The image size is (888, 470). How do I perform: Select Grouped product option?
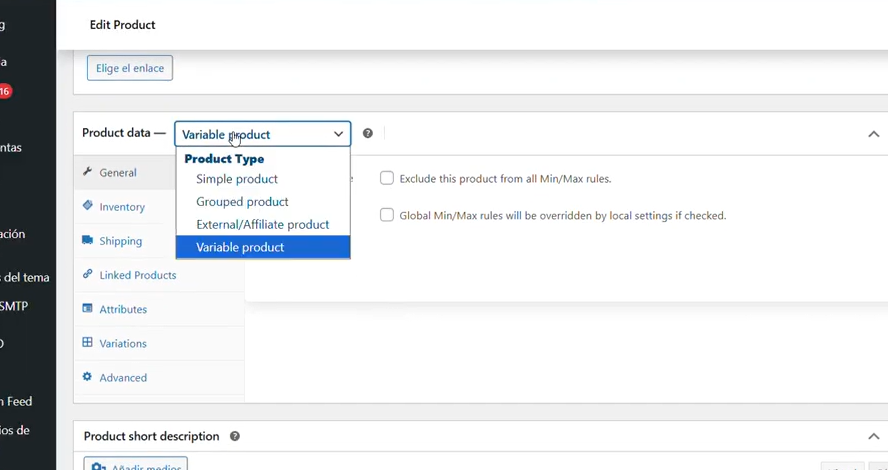coord(242,202)
